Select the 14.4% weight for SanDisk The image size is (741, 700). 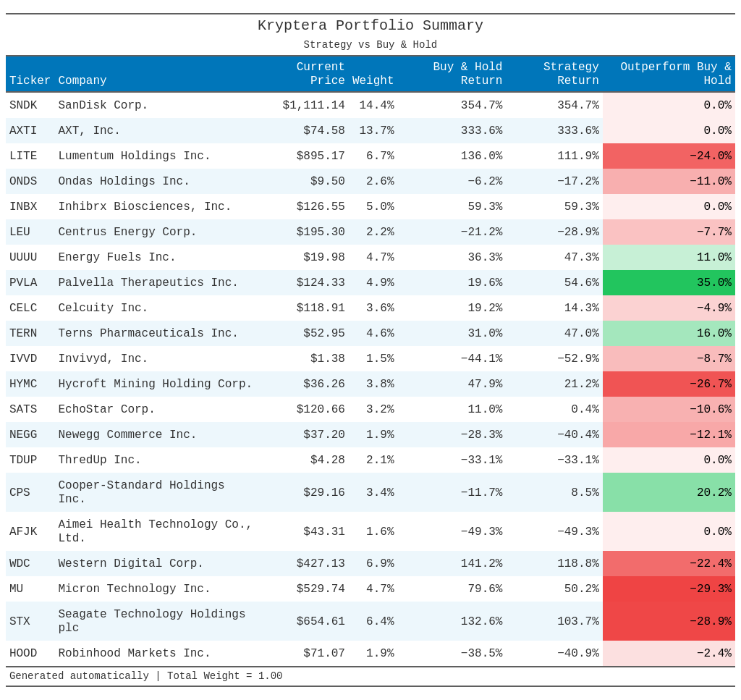click(376, 105)
